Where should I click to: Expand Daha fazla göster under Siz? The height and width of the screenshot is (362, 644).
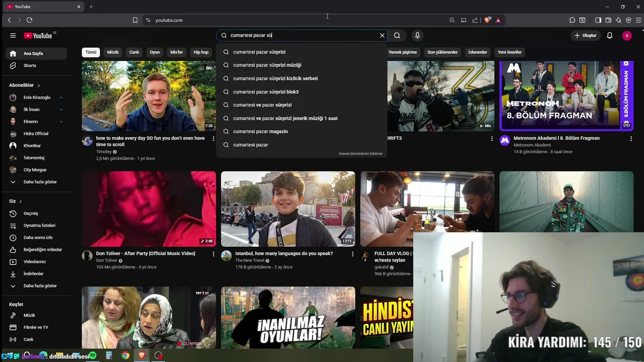[36, 286]
